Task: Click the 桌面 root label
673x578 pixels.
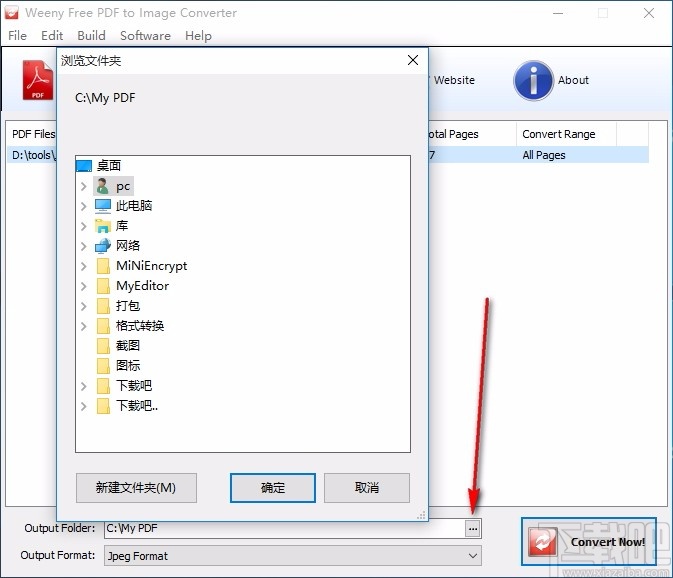Action: pos(109,165)
